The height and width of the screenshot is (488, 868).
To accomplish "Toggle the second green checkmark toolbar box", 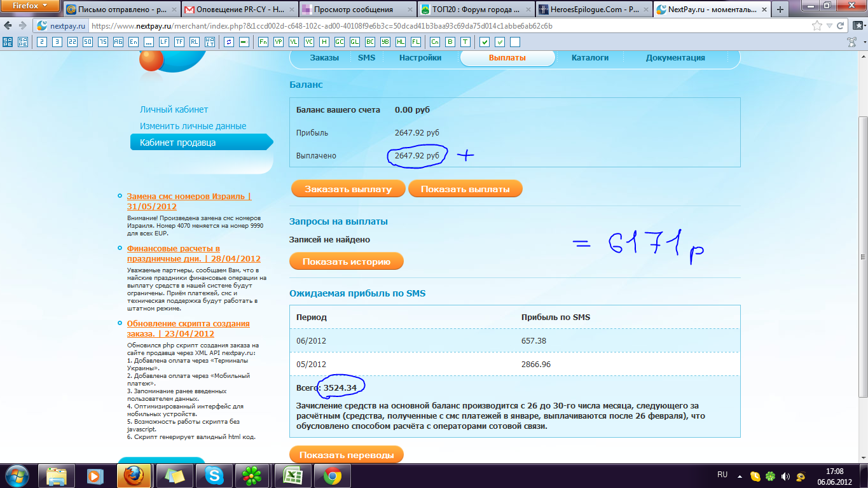I will click(x=500, y=42).
